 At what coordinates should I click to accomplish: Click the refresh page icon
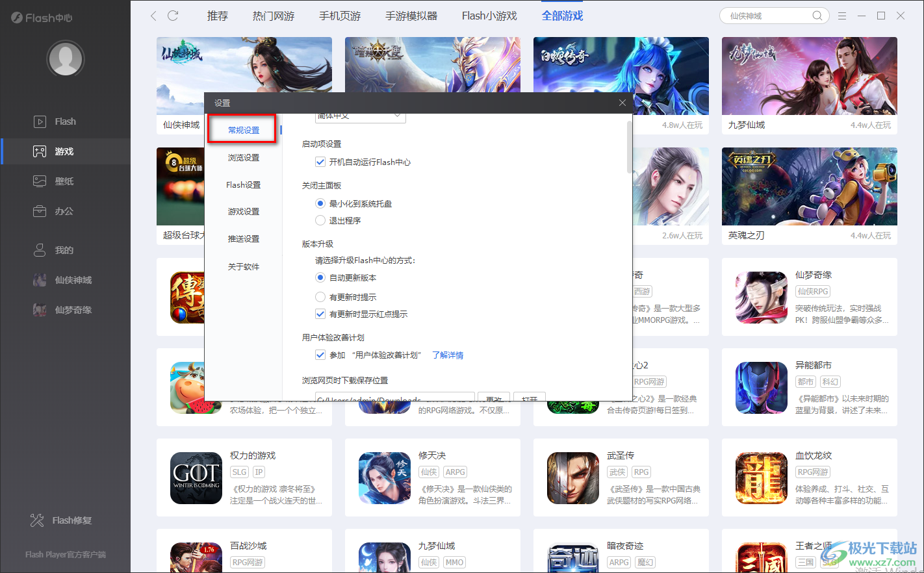pos(173,16)
